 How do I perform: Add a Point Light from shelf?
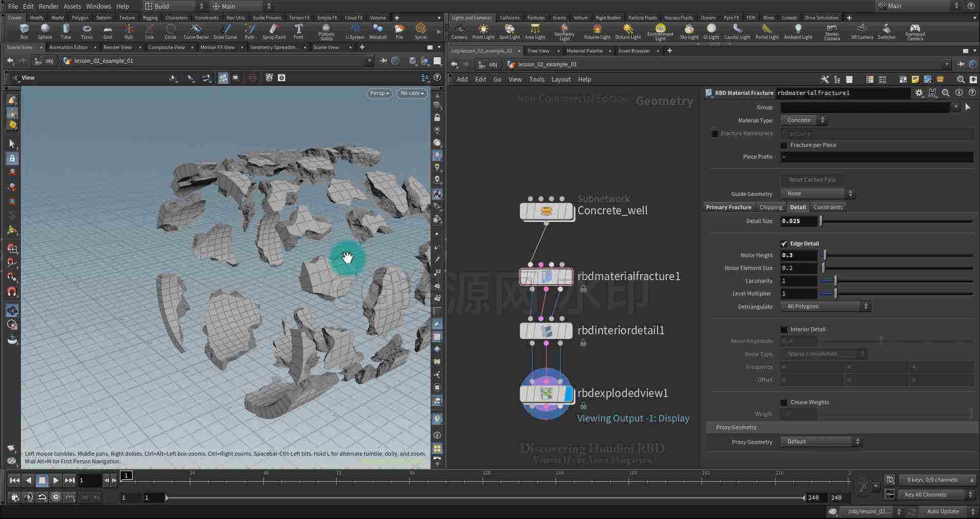(x=483, y=31)
